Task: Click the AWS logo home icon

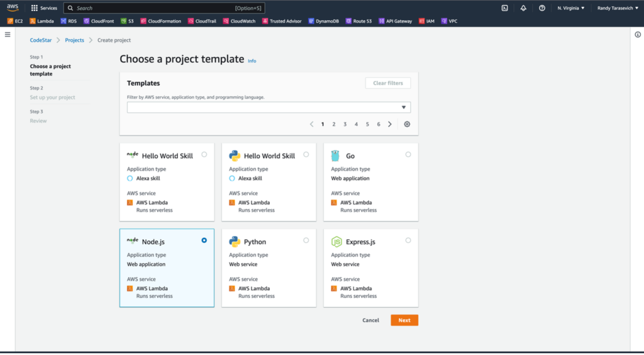Action: [13, 8]
